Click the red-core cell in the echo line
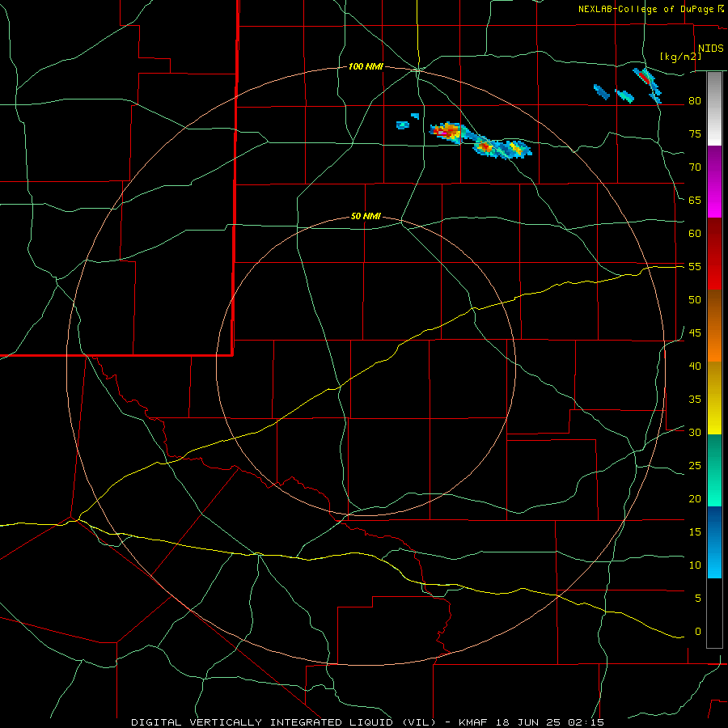This screenshot has width=728, height=728. point(485,147)
